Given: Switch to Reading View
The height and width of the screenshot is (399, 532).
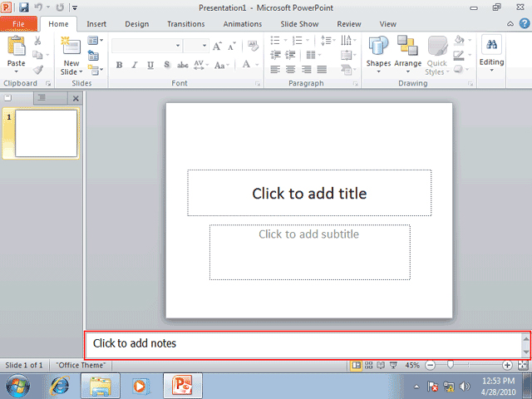Looking at the screenshot, I should [x=381, y=365].
